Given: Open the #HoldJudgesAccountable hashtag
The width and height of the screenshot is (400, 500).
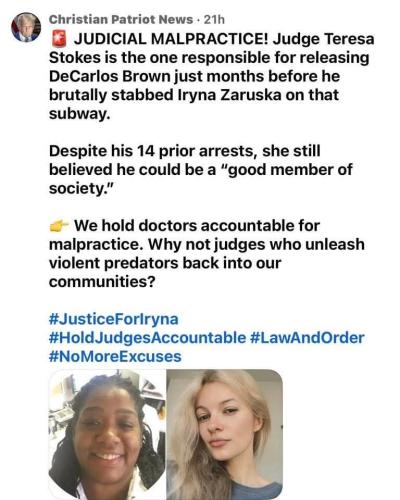Looking at the screenshot, I should pyautogui.click(x=147, y=338).
